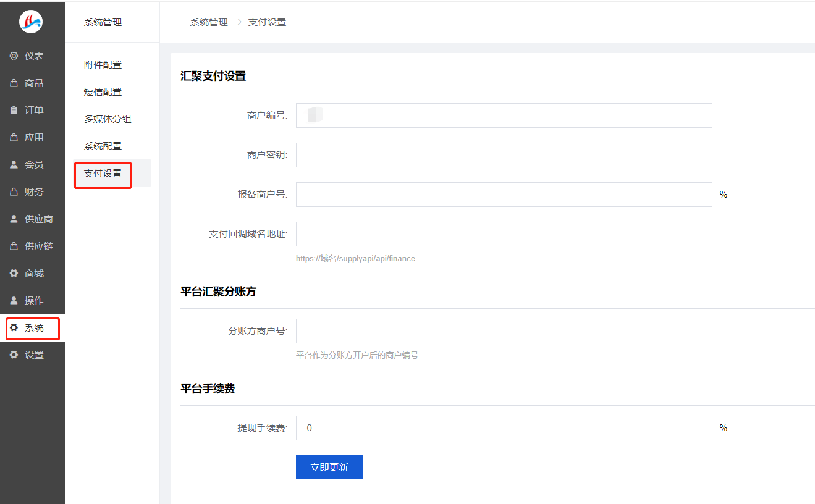The width and height of the screenshot is (815, 504).
Task: Click the 支付回调域名地址 field label
Action: point(248,234)
